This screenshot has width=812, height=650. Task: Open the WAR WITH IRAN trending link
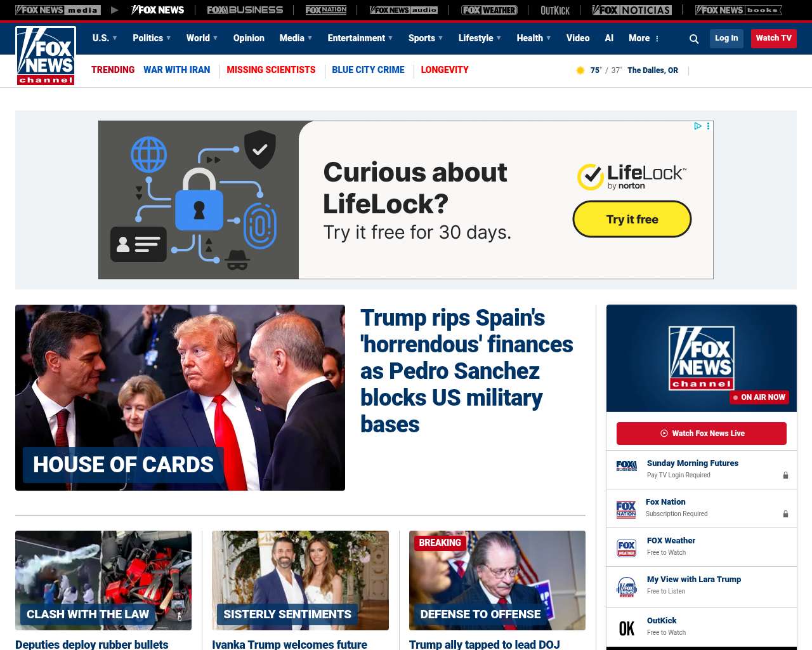pos(176,70)
